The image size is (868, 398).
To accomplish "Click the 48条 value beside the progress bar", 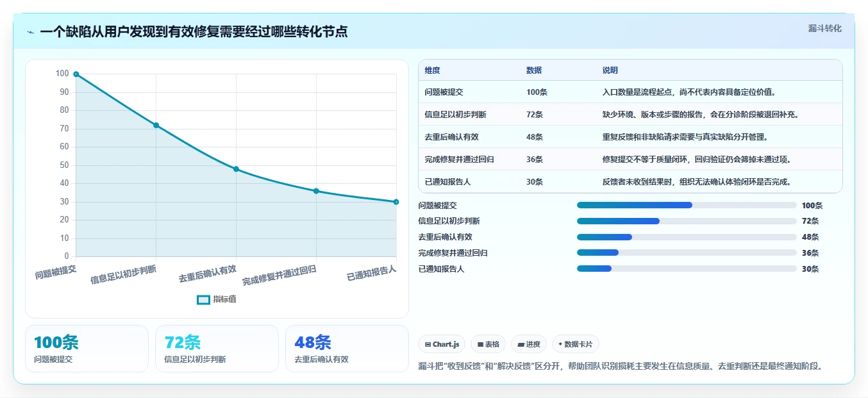I will [x=810, y=237].
